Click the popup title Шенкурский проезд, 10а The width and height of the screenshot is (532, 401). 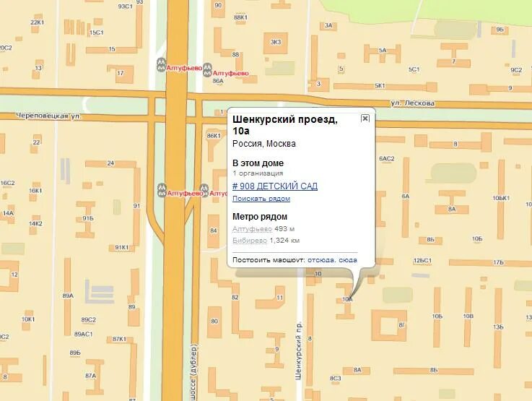point(285,125)
